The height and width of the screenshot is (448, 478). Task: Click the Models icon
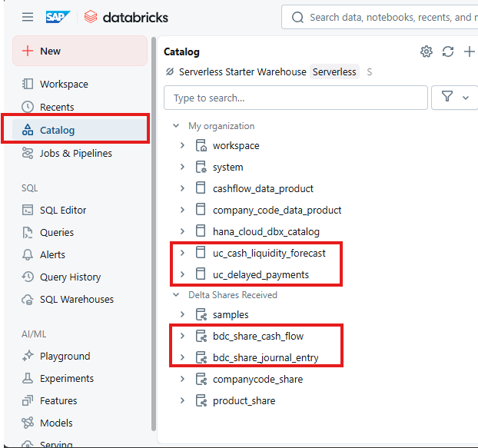28,423
